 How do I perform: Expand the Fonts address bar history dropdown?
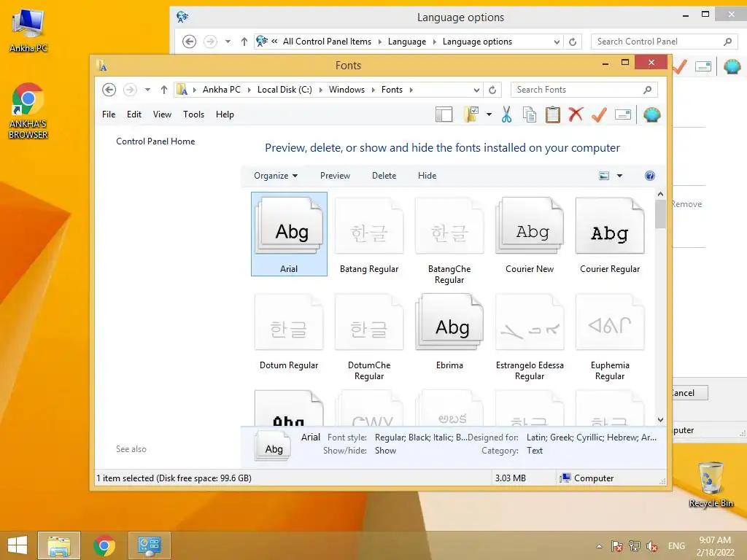[x=476, y=90]
